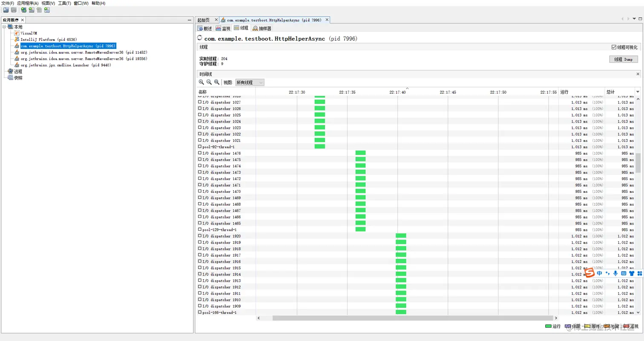Click the horizontal scrollbar right arrow
Screen dimensions: 644x341
click(555, 318)
